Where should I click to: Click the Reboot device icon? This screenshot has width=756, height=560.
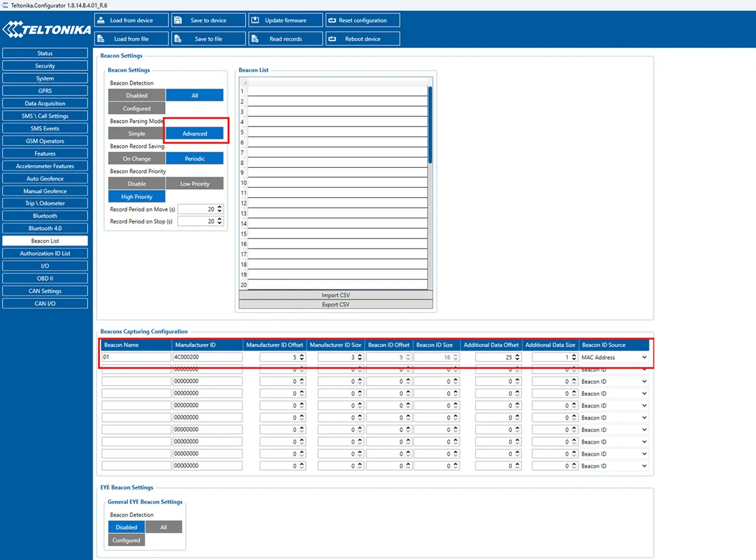coord(332,39)
